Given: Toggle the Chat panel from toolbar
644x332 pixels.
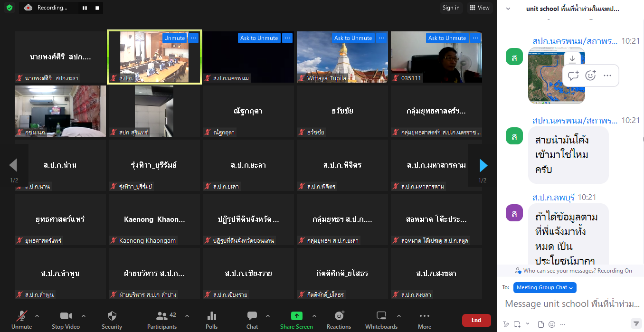Looking at the screenshot, I should click(252, 320).
